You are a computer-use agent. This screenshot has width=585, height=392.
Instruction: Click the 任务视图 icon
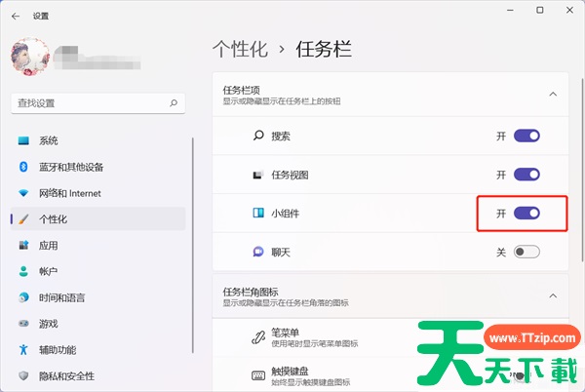point(258,175)
